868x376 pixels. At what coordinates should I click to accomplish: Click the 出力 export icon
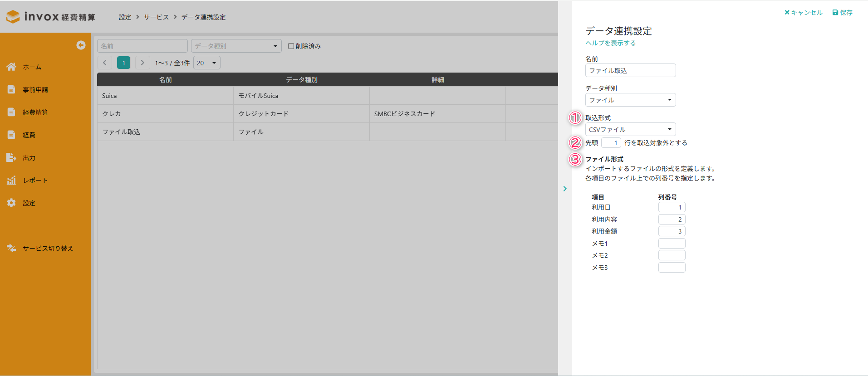(11, 157)
